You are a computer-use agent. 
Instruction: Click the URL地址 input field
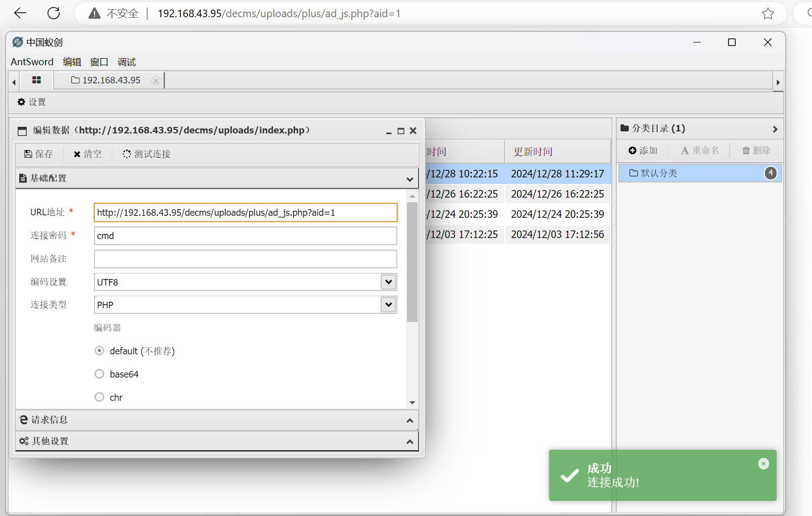click(246, 213)
